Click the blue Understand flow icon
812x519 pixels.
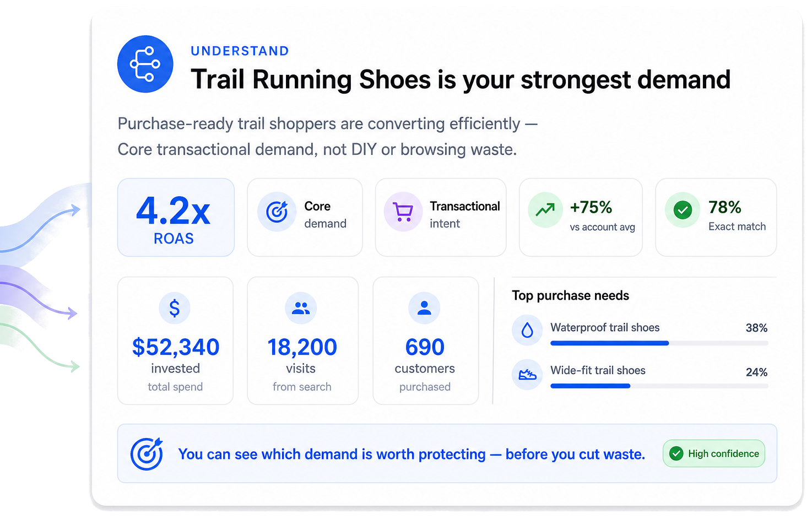(x=145, y=64)
